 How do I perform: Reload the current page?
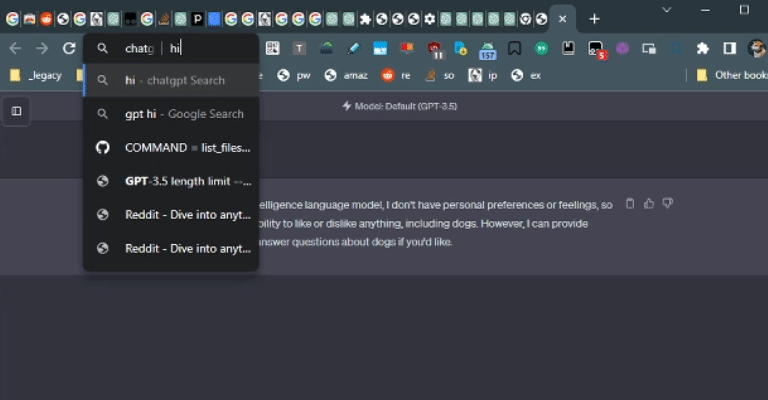(x=69, y=48)
